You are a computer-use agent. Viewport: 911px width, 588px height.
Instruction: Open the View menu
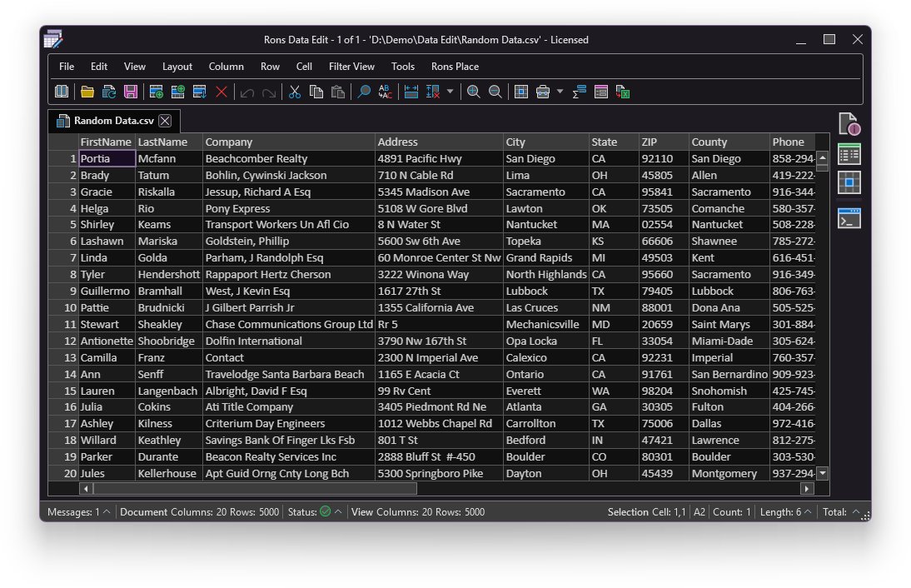(135, 67)
